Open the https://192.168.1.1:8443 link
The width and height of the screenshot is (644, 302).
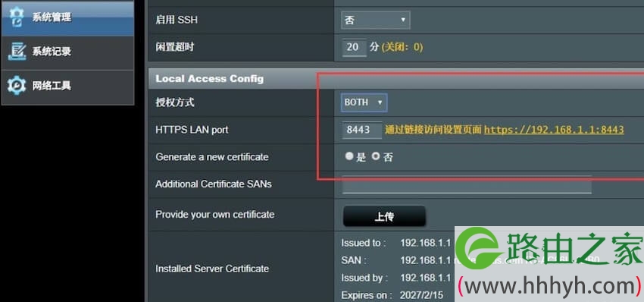(554, 130)
